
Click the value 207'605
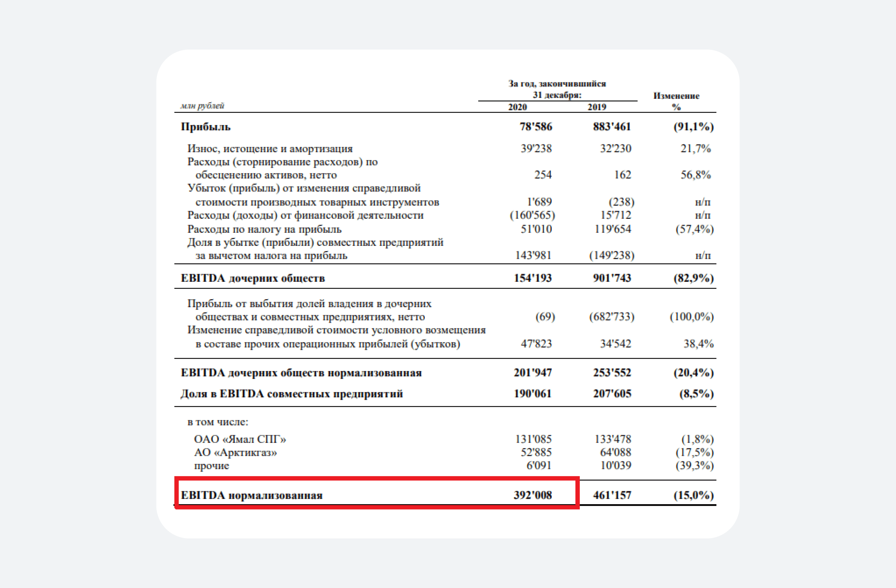(612, 393)
